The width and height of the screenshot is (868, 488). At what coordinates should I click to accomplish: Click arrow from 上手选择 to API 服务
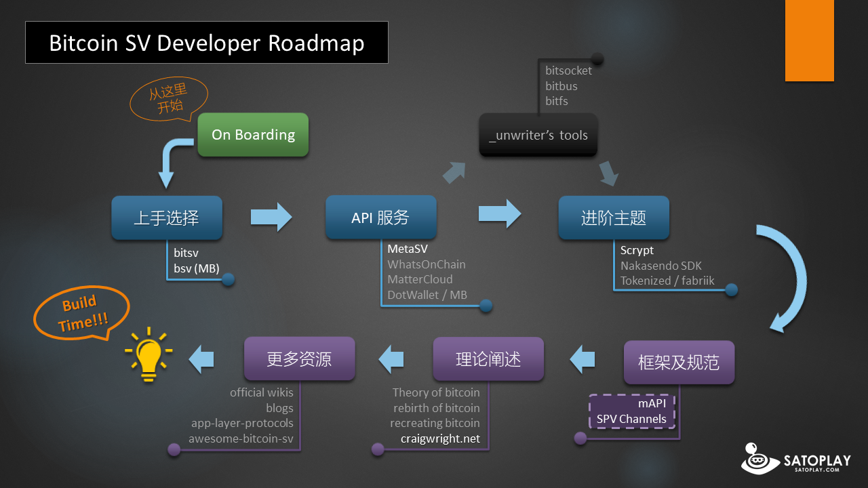click(x=271, y=217)
